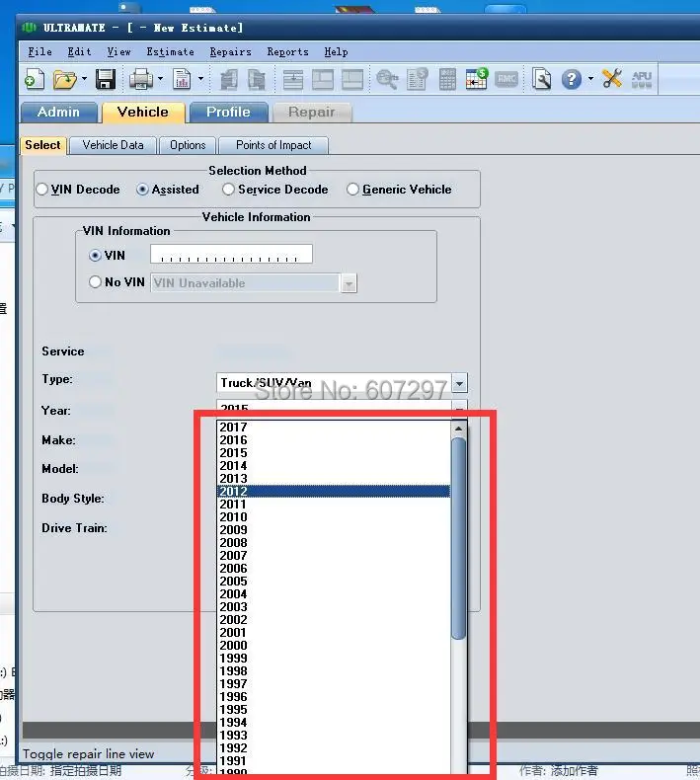Select year 1992 from the list
The image size is (700, 780).
(x=334, y=748)
